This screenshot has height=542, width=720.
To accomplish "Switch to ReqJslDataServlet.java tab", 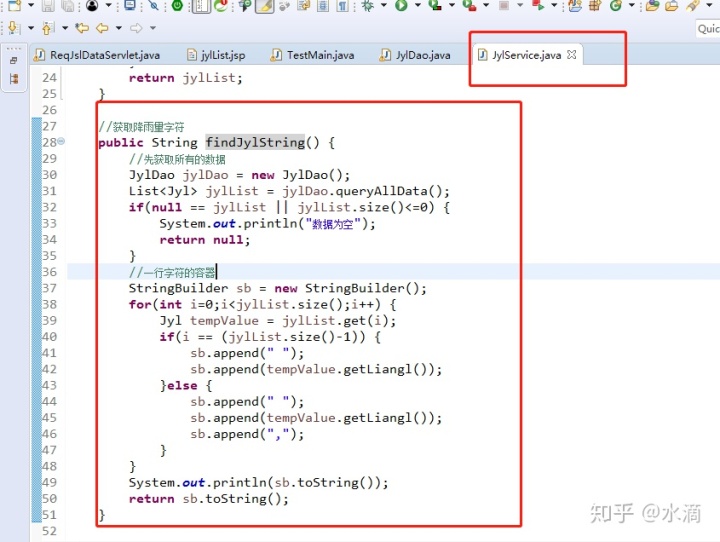I will point(97,55).
